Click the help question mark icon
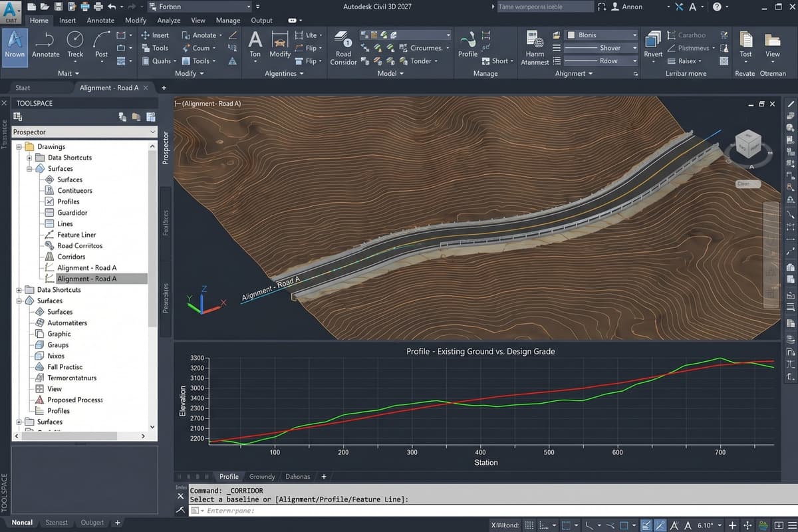Screen dimensions: 798x532 tap(717, 7)
